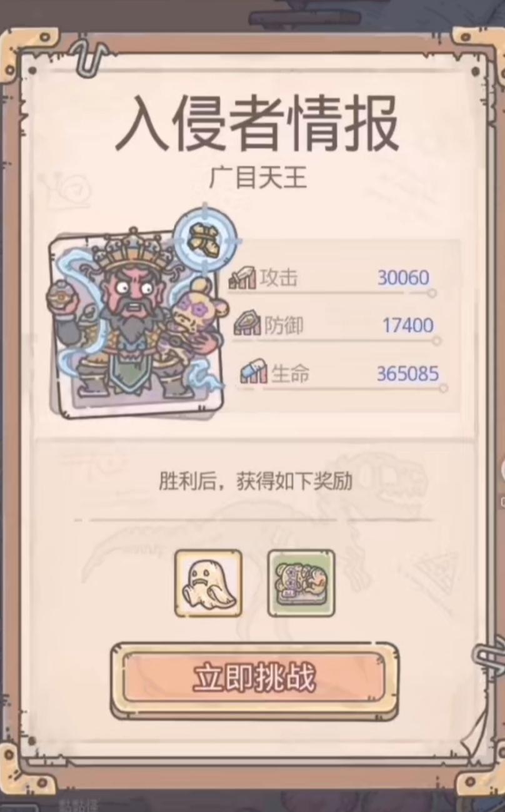Click the attack bar slider knob

431,293
